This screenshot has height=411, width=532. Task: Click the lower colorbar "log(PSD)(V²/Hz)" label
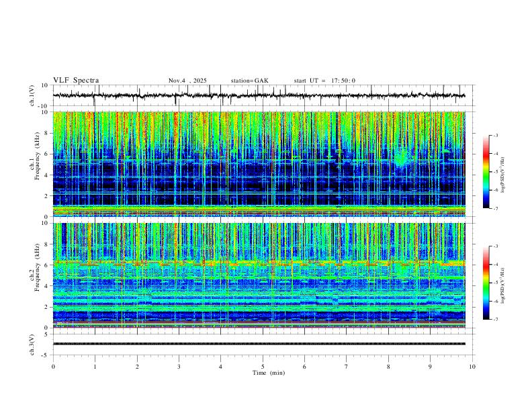click(x=503, y=285)
